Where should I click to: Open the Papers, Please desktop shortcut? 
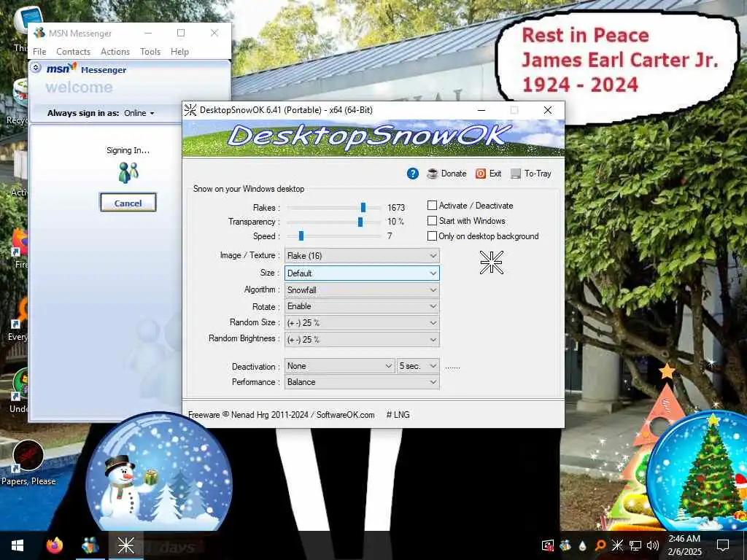point(28,463)
